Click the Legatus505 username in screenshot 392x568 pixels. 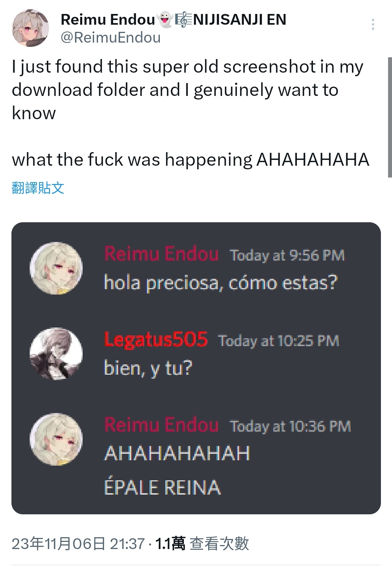click(156, 339)
